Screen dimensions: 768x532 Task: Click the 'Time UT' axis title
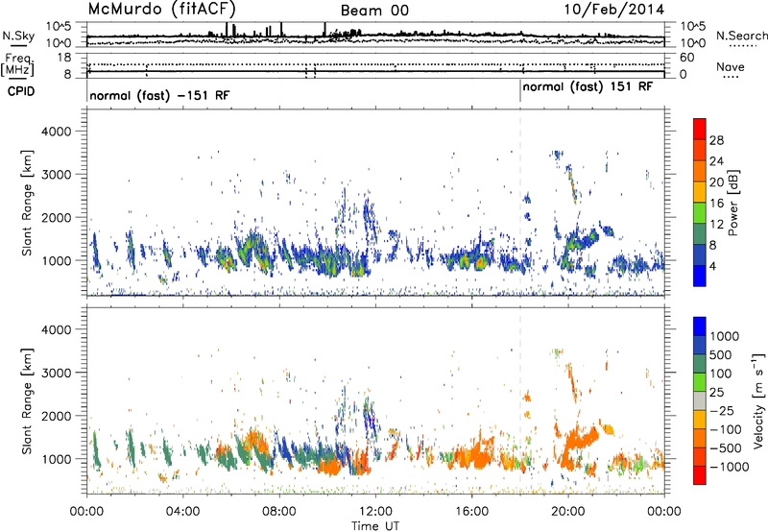click(375, 525)
